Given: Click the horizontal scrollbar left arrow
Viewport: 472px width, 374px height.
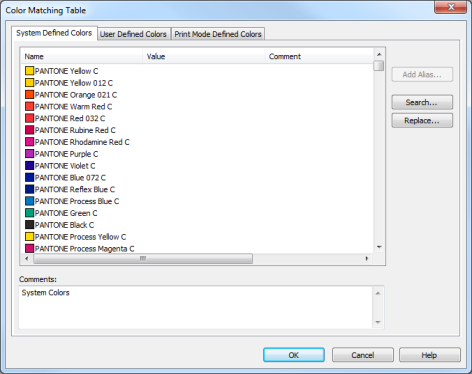Looking at the screenshot, I should (27, 258).
